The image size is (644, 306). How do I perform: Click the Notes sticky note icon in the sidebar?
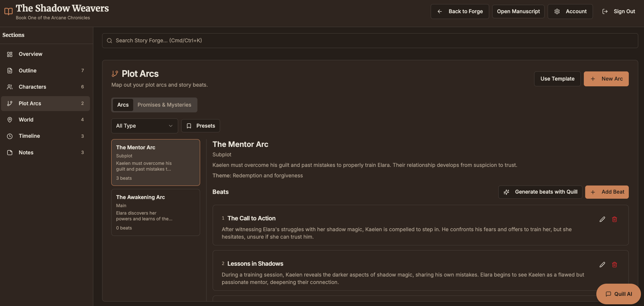coord(10,153)
